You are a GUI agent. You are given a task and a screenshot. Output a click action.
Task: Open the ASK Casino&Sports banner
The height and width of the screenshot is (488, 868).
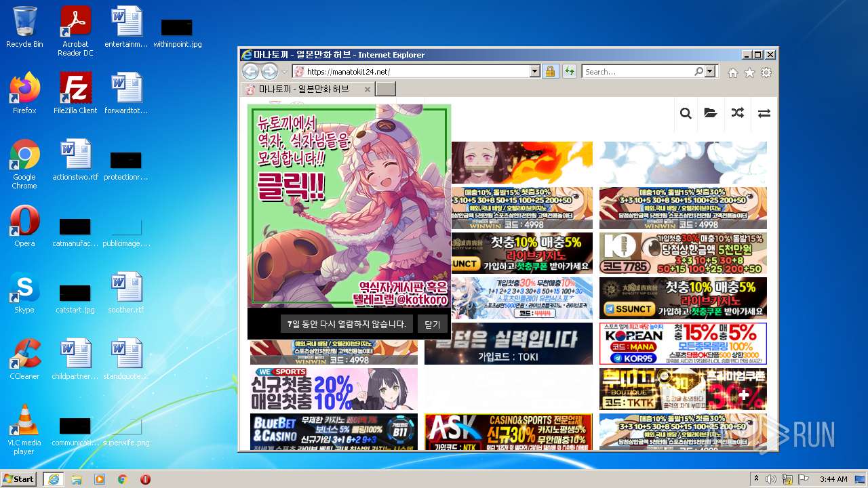tap(509, 432)
